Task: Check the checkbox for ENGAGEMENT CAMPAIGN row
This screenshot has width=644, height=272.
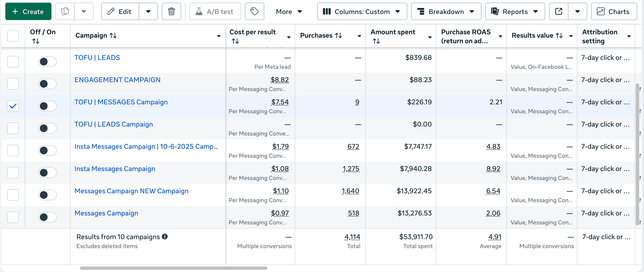Action: (x=13, y=84)
